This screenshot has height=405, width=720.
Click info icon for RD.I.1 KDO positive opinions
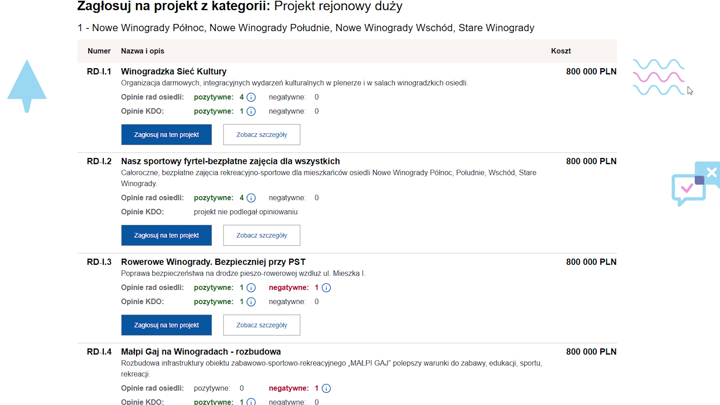coord(251,112)
